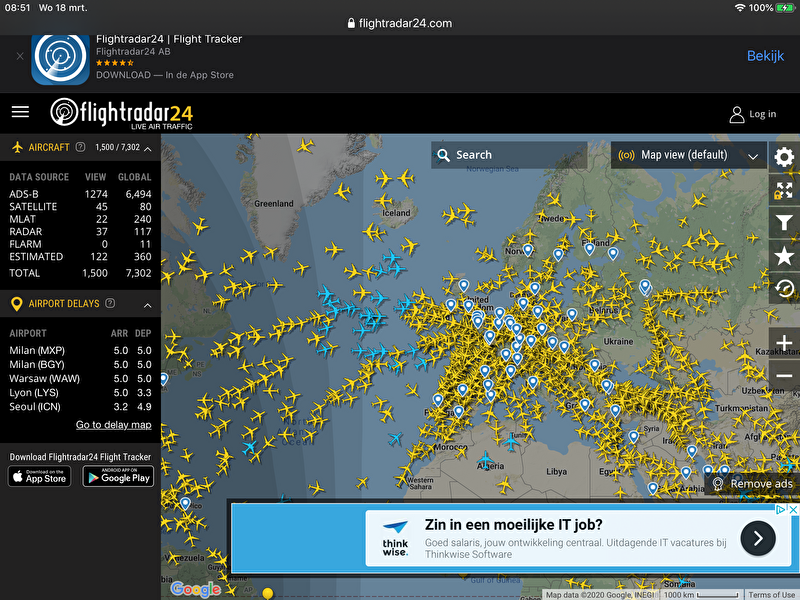Screen dimensions: 800x600
Task: Select the blue aircraft over Algeria
Action: 486,460
